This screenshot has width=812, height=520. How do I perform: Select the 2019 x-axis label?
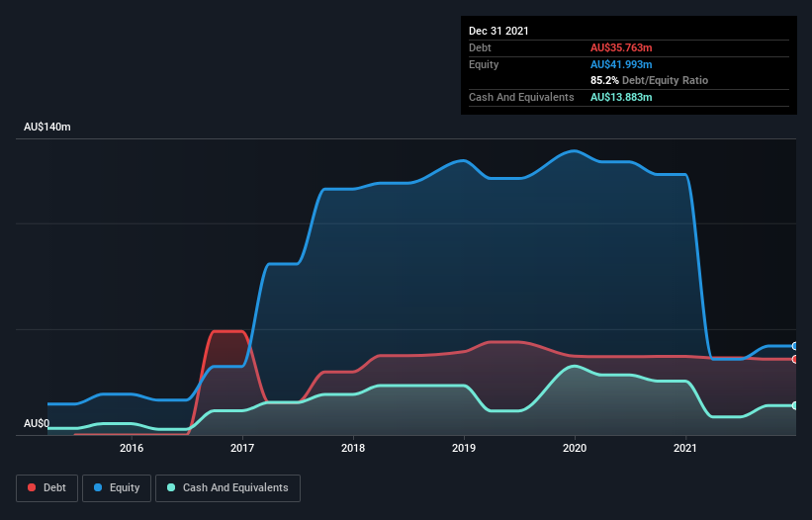[x=464, y=448]
